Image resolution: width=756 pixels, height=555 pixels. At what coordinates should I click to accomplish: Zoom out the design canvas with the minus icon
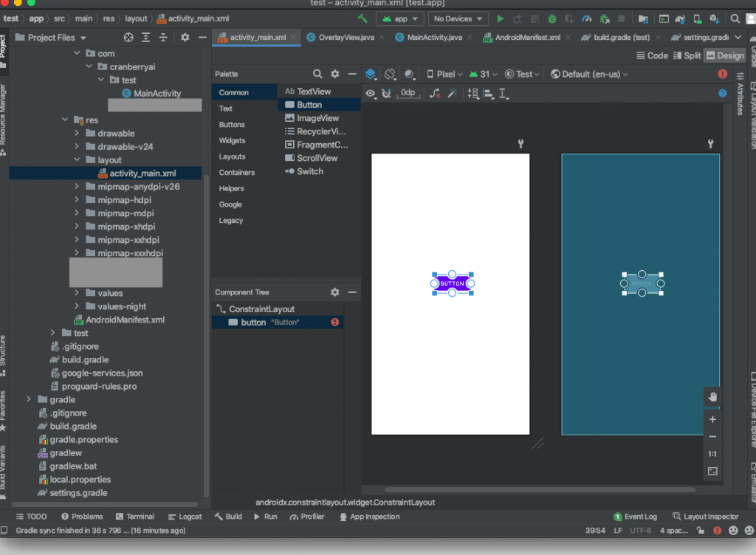pyautogui.click(x=712, y=437)
